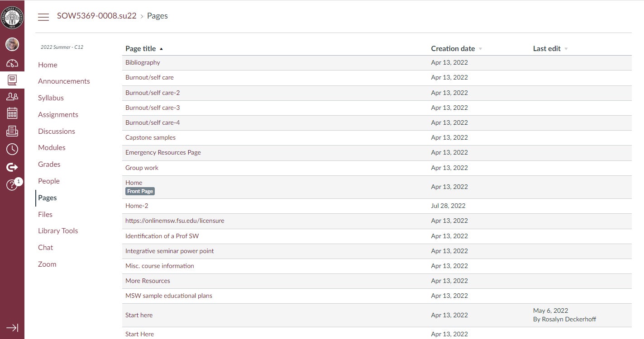Click the SOW5369-0008.su22 breadcrumb link
Screen dimensions: 644x339
(96, 16)
